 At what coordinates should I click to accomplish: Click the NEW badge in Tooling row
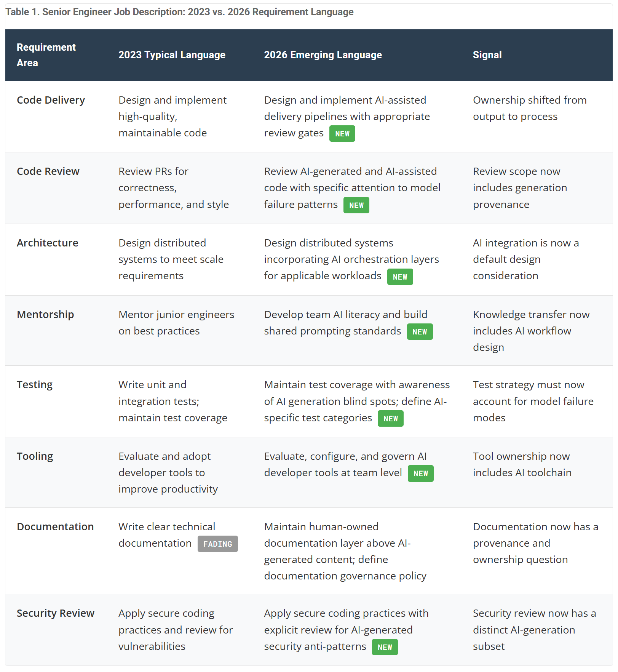(x=420, y=474)
